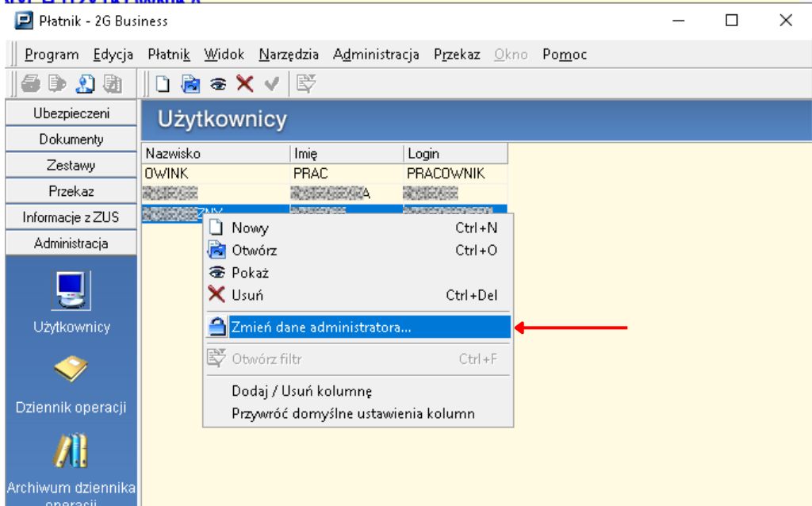
Task: Open the Zestawy sidebar section
Action: click(x=71, y=165)
